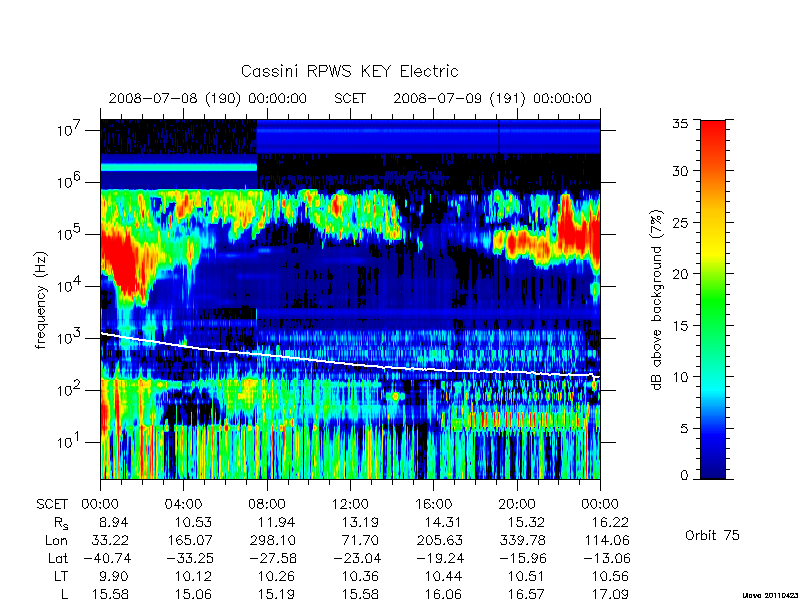Screen dimensions: 800x600
Task: Click the top-axis 'SCET' label
Action: pyautogui.click(x=350, y=98)
